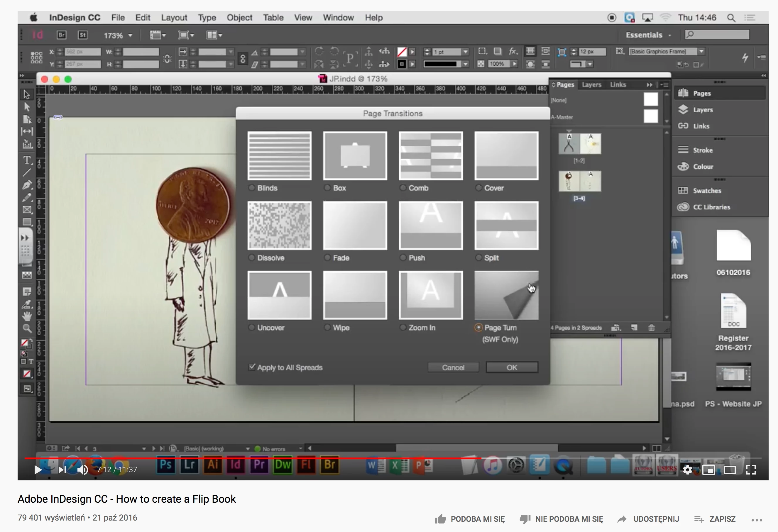Select the Type tool in toolbox
778x532 pixels.
click(x=27, y=160)
